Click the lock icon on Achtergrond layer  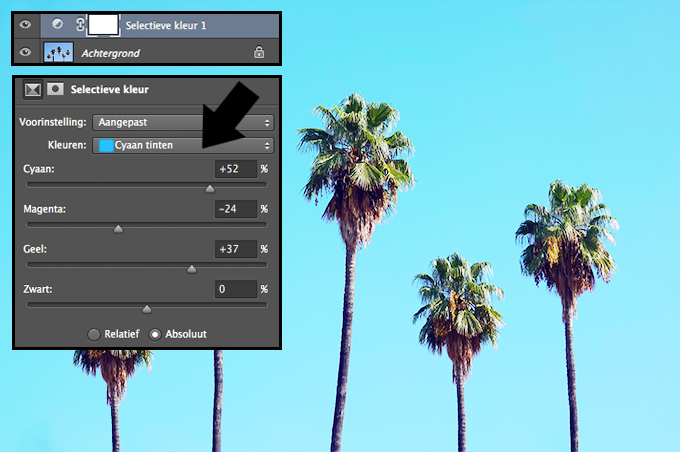259,52
